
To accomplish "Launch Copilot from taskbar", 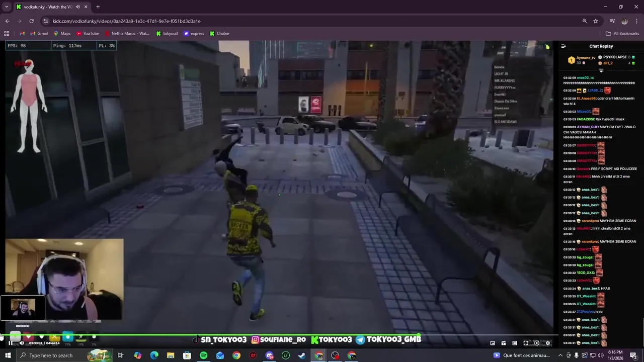I will point(137,355).
